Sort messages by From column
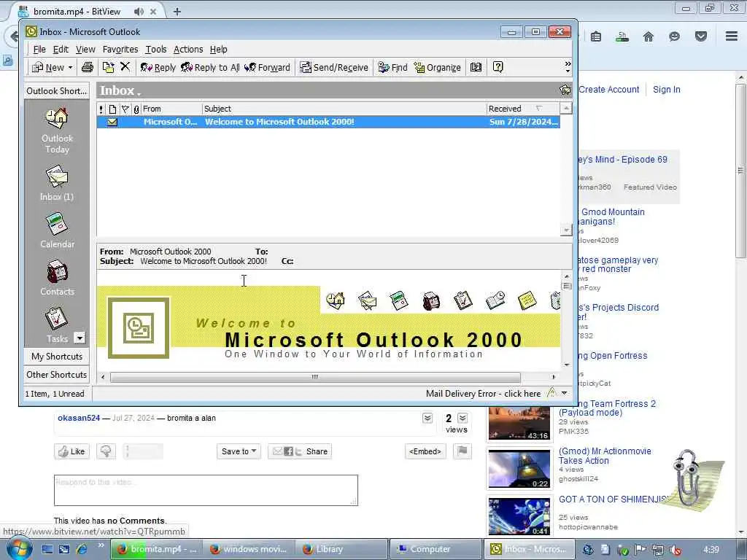The image size is (747, 560). click(171, 109)
